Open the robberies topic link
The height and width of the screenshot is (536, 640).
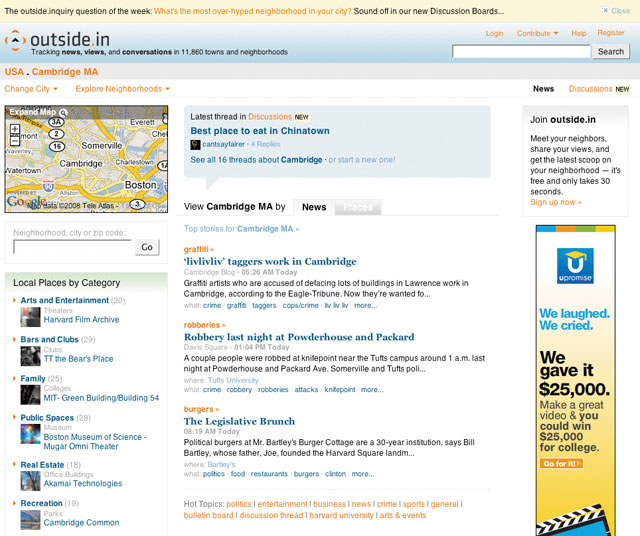pyautogui.click(x=204, y=325)
